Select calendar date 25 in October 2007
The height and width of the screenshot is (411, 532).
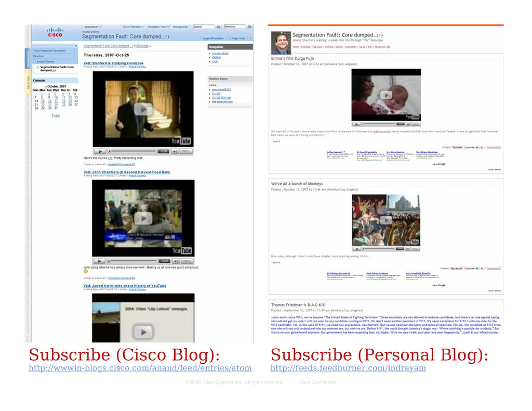click(x=63, y=105)
